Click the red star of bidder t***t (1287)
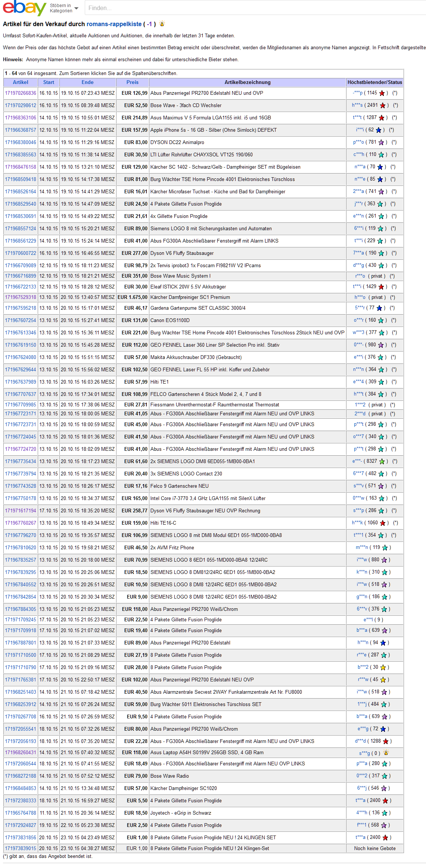The width and height of the screenshot is (426, 868). pyautogui.click(x=382, y=118)
